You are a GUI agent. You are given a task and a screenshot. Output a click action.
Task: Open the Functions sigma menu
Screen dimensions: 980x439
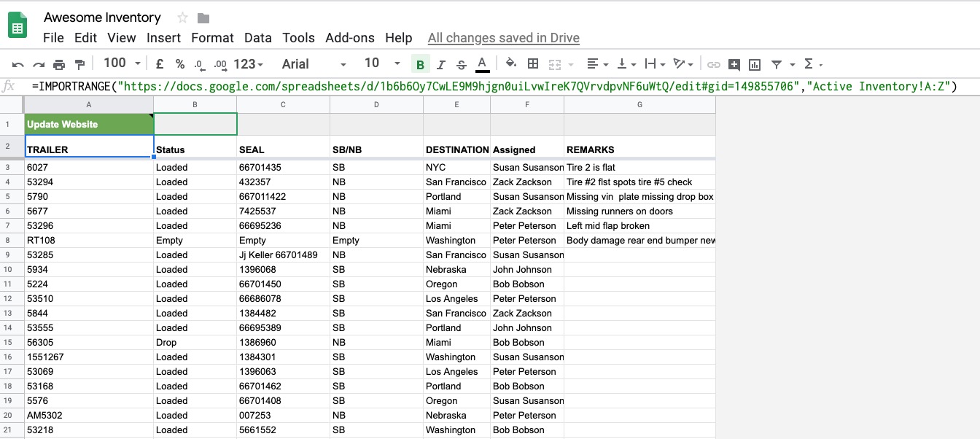click(x=812, y=64)
